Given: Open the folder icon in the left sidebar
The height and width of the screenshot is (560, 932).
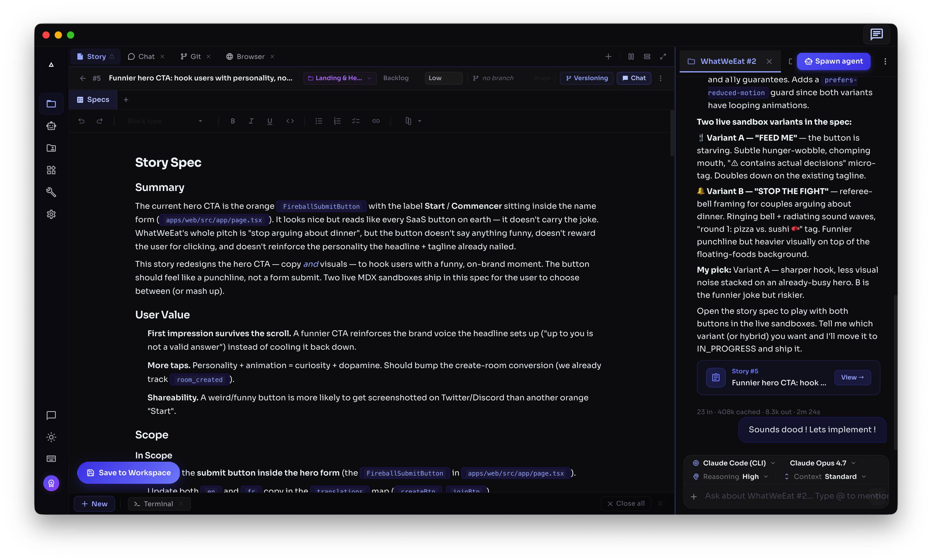Looking at the screenshot, I should [x=51, y=104].
